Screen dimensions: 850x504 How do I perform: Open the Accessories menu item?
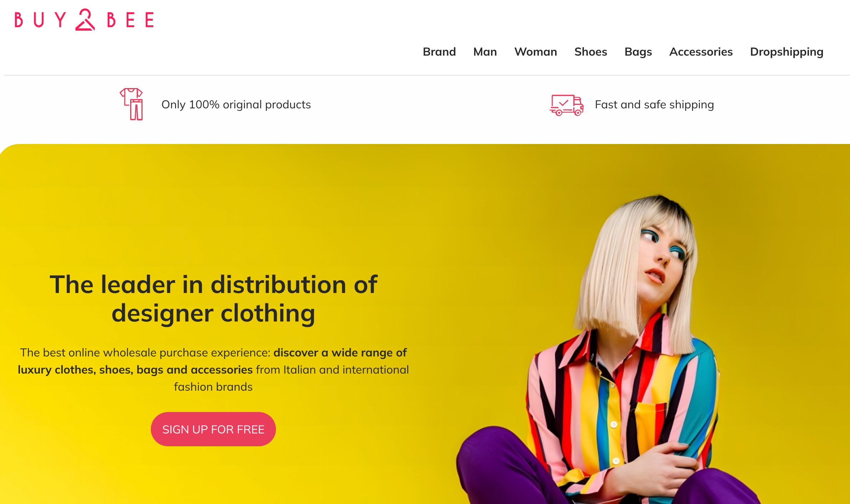point(701,52)
